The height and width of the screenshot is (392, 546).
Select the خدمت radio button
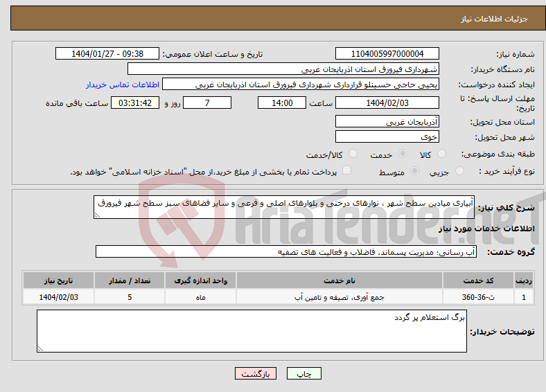[x=403, y=154]
